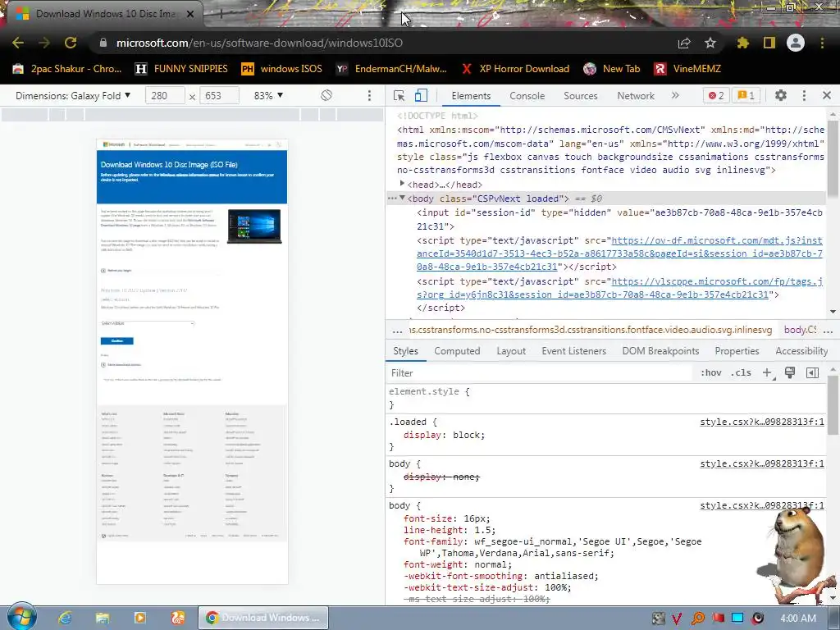Open the FUNNY SNIPPIES bookmark
Screen dimensions: 840x630
point(181,69)
